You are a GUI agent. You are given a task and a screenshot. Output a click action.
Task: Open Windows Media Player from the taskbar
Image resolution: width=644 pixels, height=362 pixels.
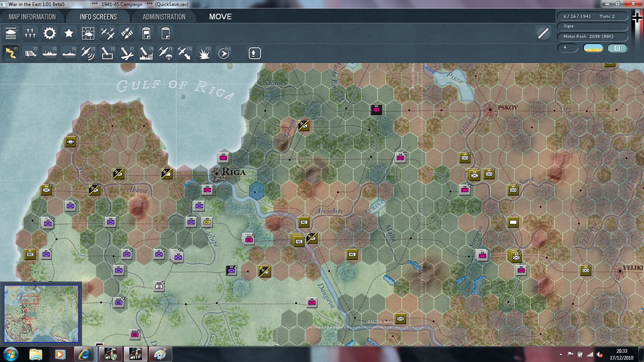click(x=60, y=354)
